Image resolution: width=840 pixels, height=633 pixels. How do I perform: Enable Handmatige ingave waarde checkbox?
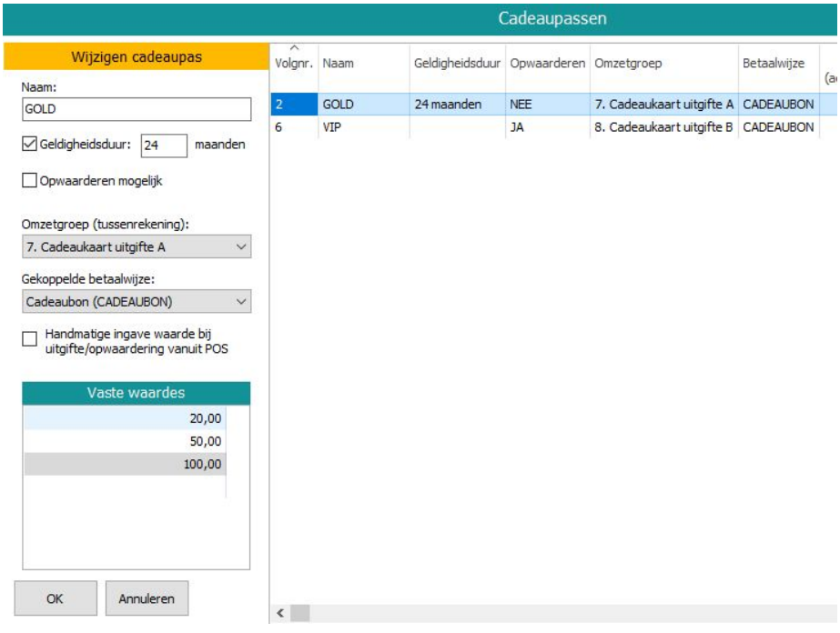point(30,338)
